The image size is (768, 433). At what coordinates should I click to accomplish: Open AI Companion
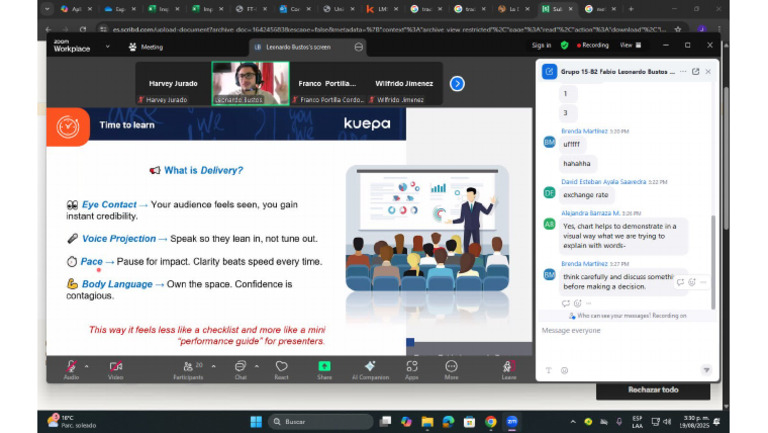coord(370,370)
